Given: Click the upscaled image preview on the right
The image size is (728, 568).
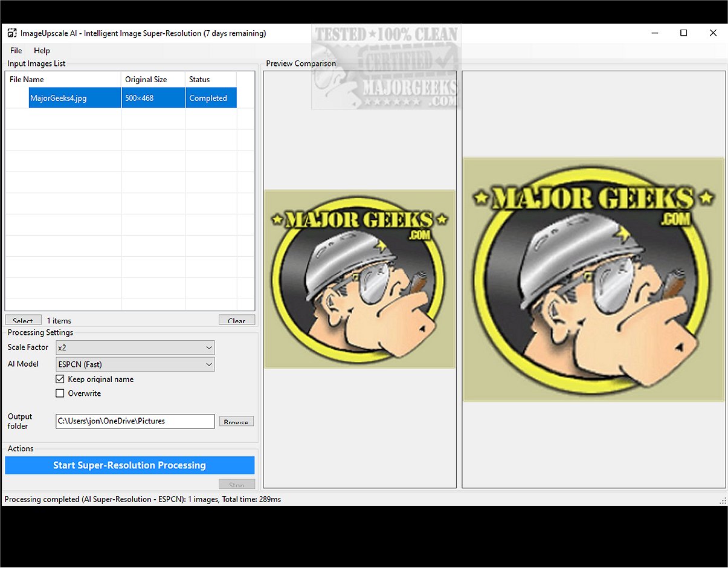Looking at the screenshot, I should [593, 279].
